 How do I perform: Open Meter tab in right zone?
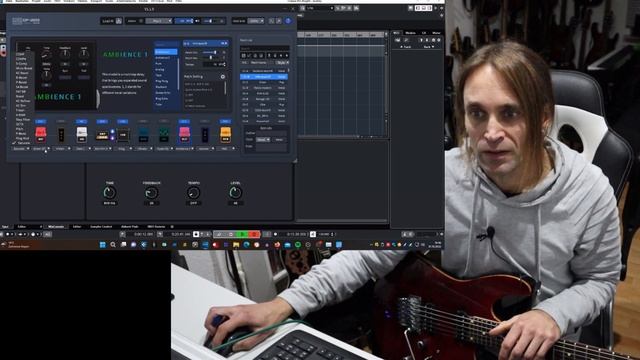[x=436, y=33]
